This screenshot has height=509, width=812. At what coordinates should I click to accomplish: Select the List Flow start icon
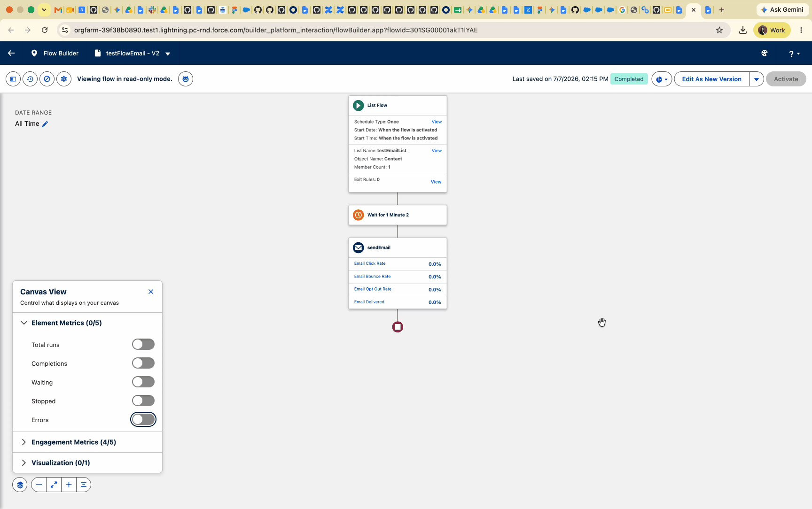coord(359,106)
